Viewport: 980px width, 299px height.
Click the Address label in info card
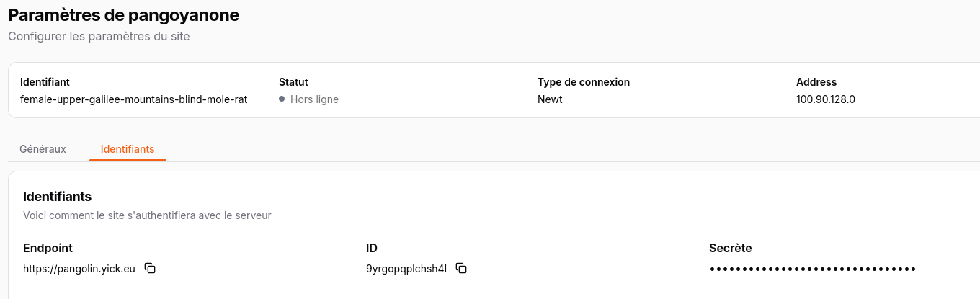coord(816,82)
